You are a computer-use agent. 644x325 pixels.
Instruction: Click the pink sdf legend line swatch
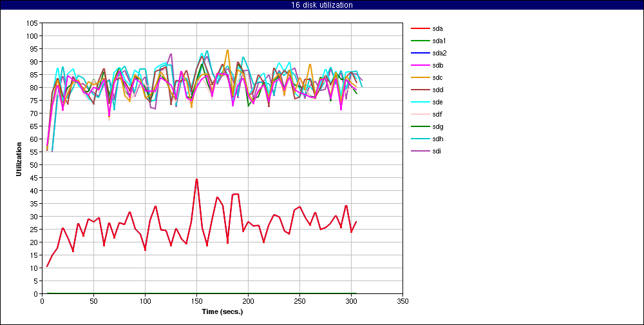point(420,114)
